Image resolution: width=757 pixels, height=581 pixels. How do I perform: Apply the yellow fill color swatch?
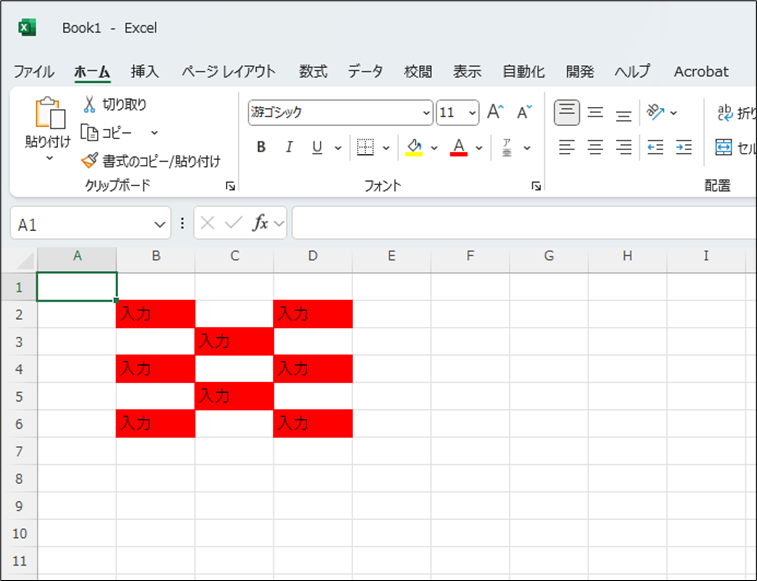coord(415,148)
